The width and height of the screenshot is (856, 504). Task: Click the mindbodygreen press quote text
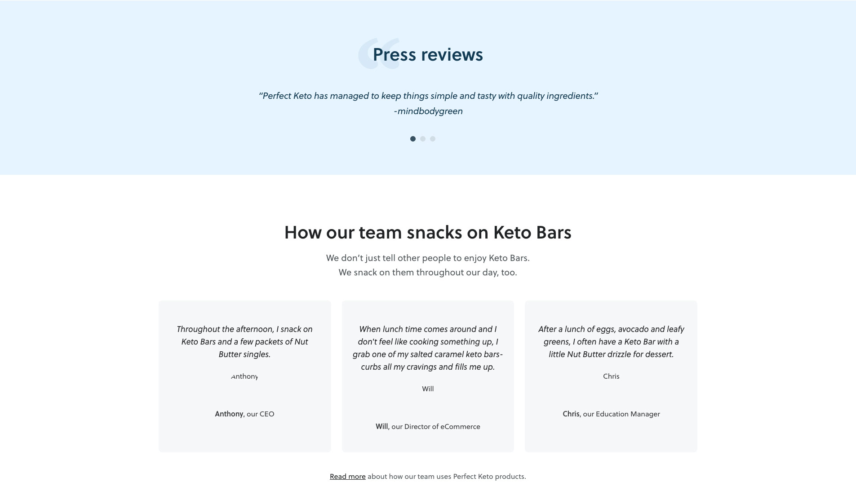(428, 96)
